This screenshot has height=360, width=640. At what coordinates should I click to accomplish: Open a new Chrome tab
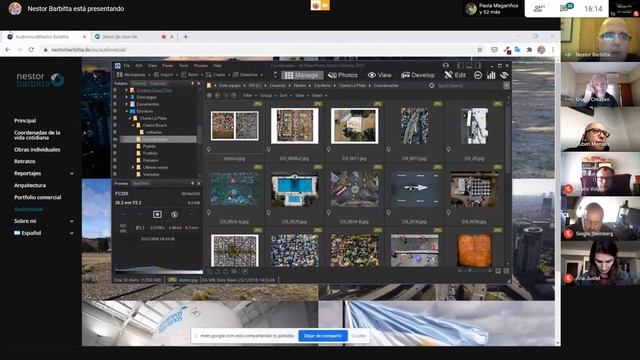(x=186, y=37)
